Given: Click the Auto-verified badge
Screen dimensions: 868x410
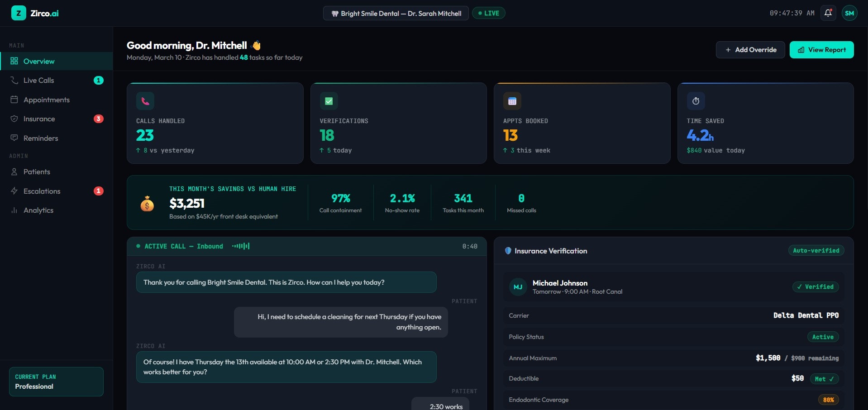Looking at the screenshot, I should (x=816, y=250).
